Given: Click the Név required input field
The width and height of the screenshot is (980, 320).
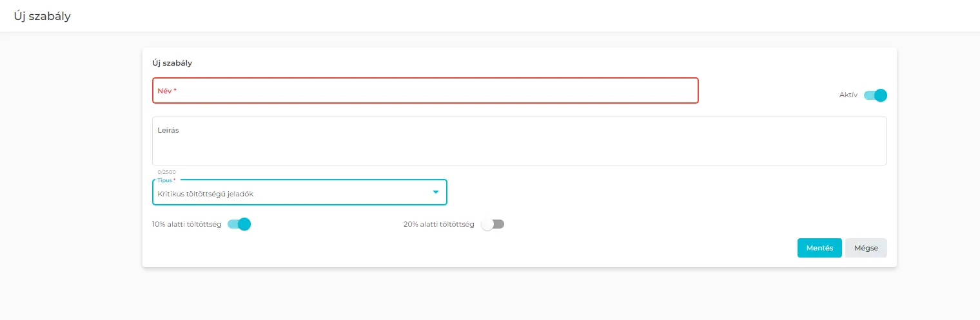Looking at the screenshot, I should coord(425,91).
